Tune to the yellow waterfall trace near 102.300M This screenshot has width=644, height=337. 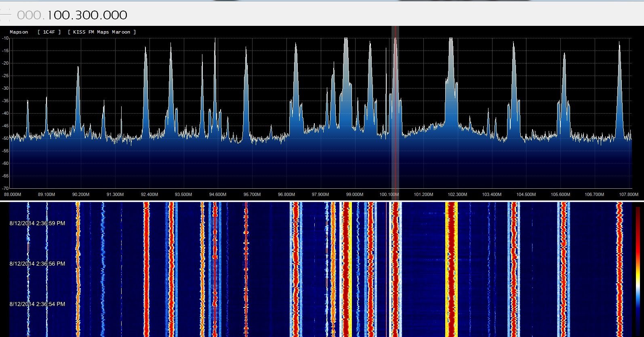pos(451,269)
